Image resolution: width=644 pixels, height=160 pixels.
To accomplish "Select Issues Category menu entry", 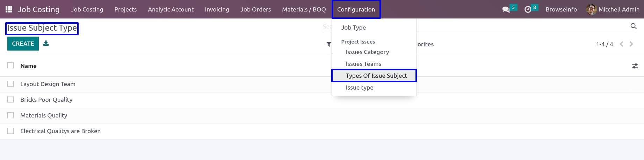I will [x=374, y=52].
